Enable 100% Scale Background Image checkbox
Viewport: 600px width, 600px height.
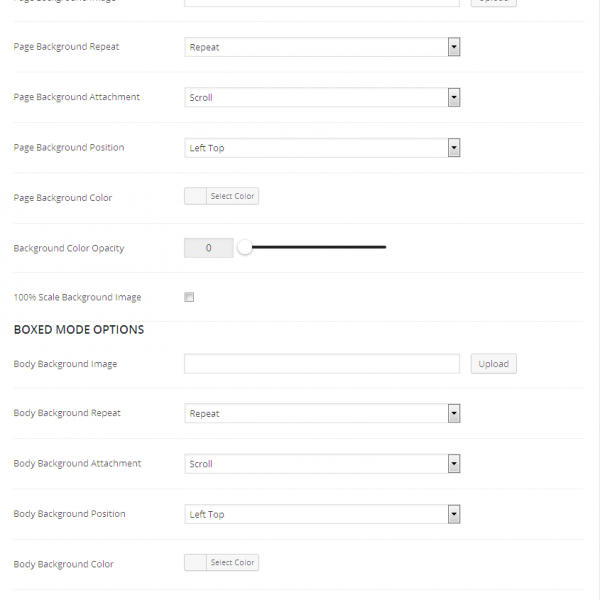point(189,297)
